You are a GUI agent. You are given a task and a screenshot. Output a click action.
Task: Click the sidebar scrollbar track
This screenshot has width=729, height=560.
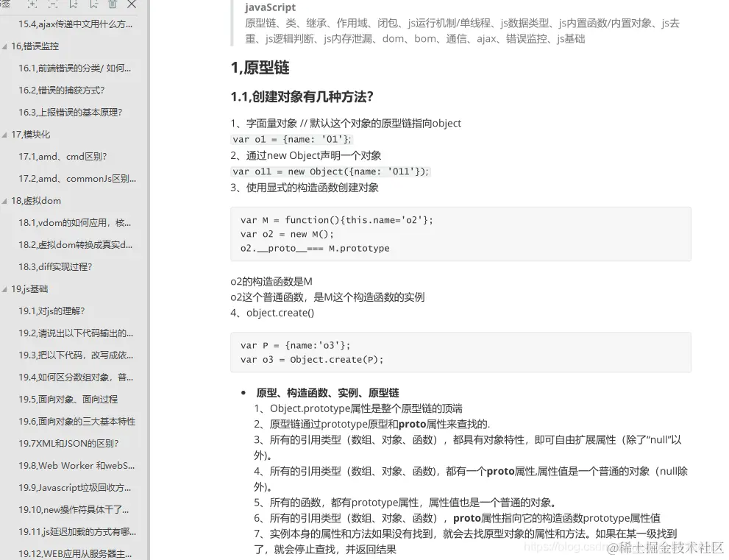tap(148, 294)
